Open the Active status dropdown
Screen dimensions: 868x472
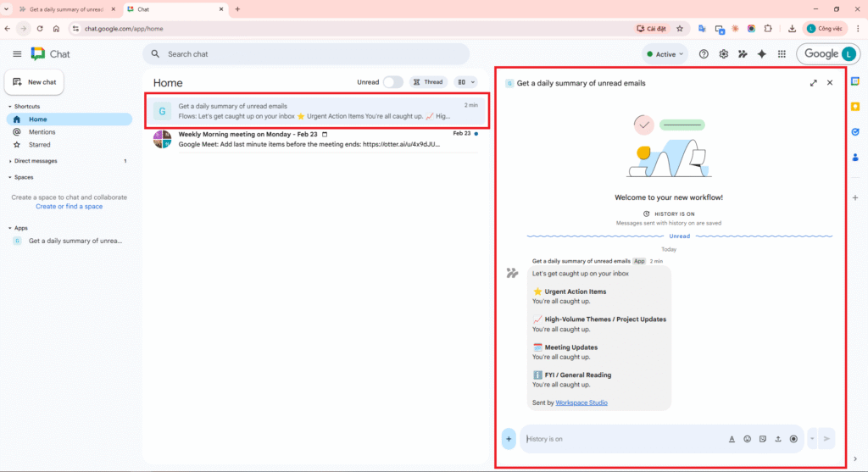665,54
